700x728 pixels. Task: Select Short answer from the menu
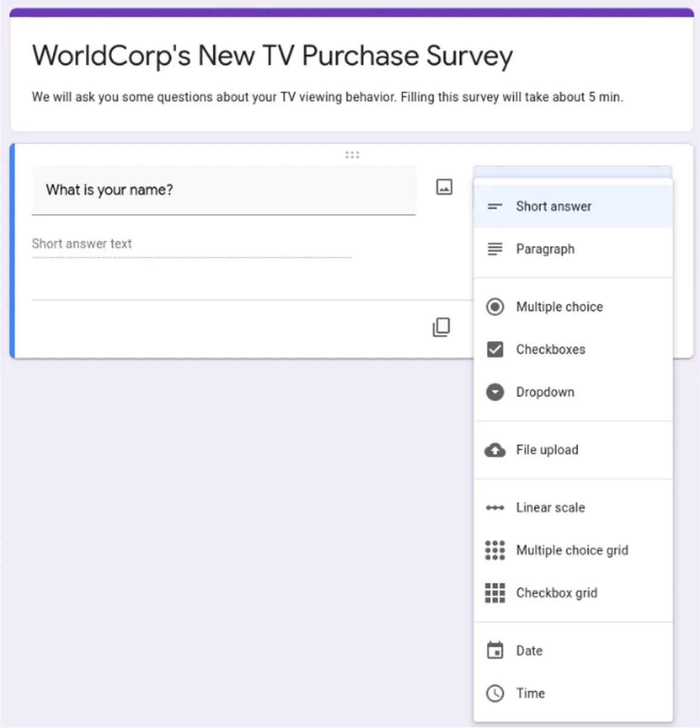(553, 206)
